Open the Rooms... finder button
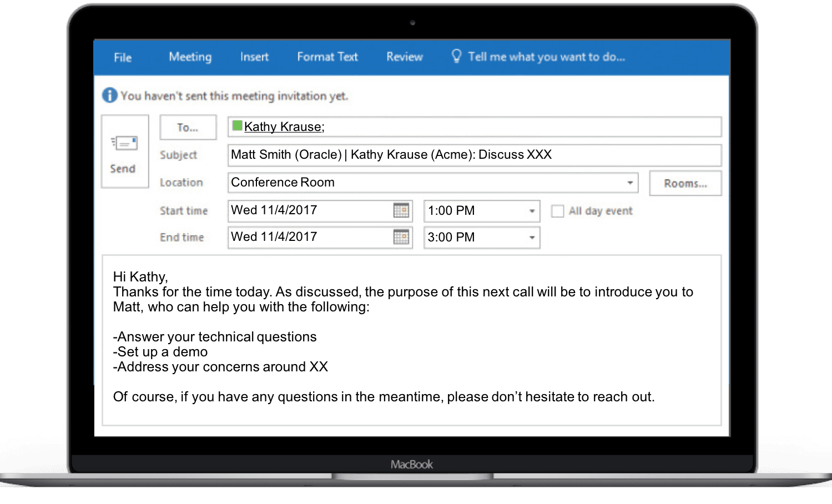The height and width of the screenshot is (504, 832). 685,183
